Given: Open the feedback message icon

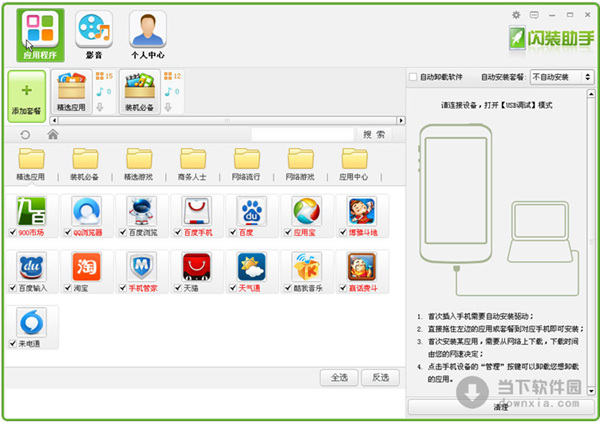Looking at the screenshot, I should [x=534, y=15].
